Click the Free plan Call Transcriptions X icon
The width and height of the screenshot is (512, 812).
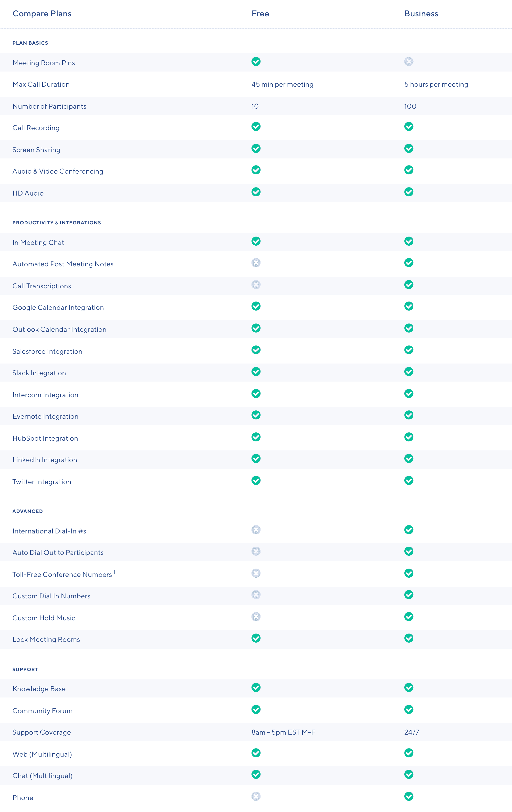[256, 285]
